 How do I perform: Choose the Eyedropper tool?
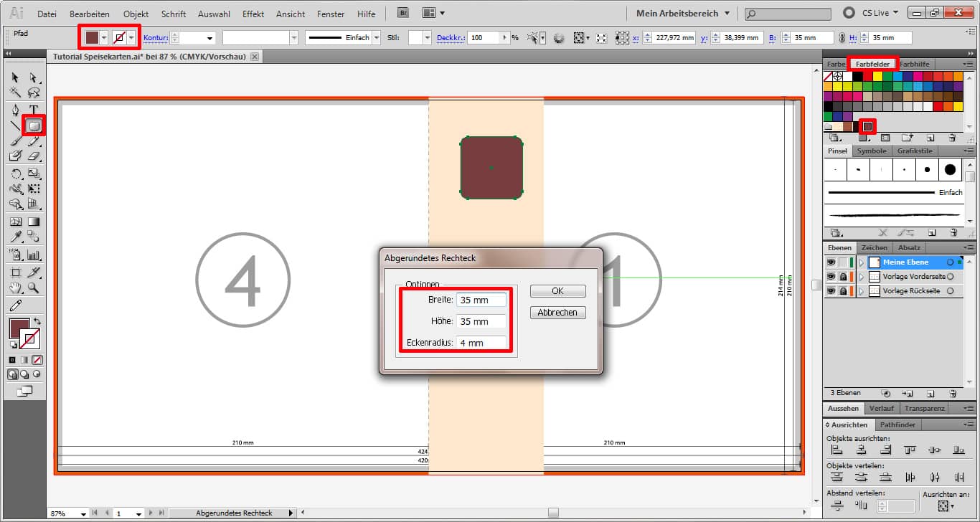16,237
